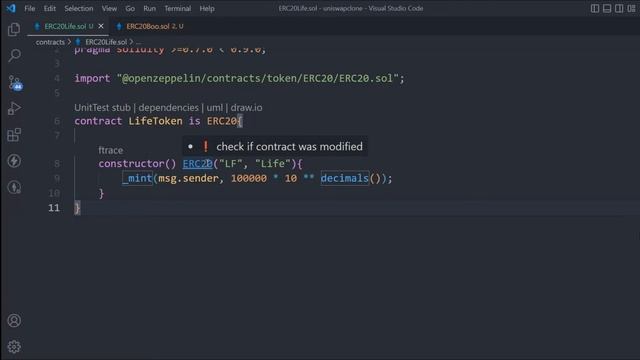Open the View menu
640x360 pixels.
109,8
